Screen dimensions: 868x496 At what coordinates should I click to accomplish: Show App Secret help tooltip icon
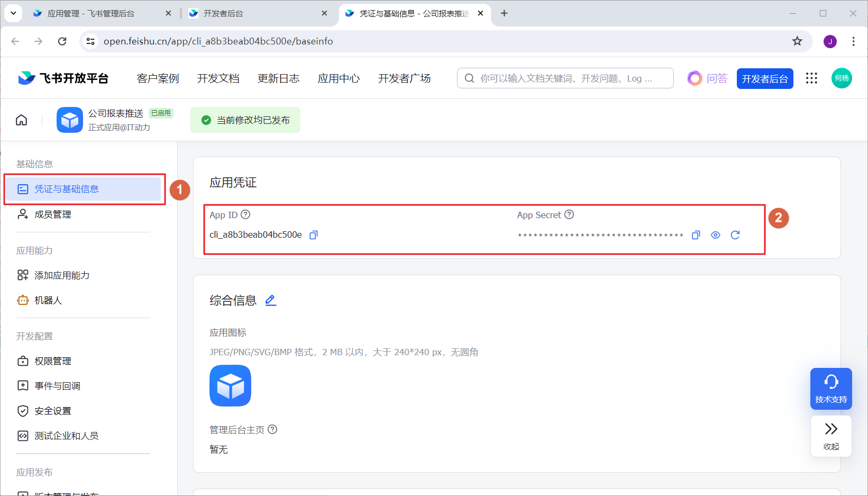(x=569, y=214)
